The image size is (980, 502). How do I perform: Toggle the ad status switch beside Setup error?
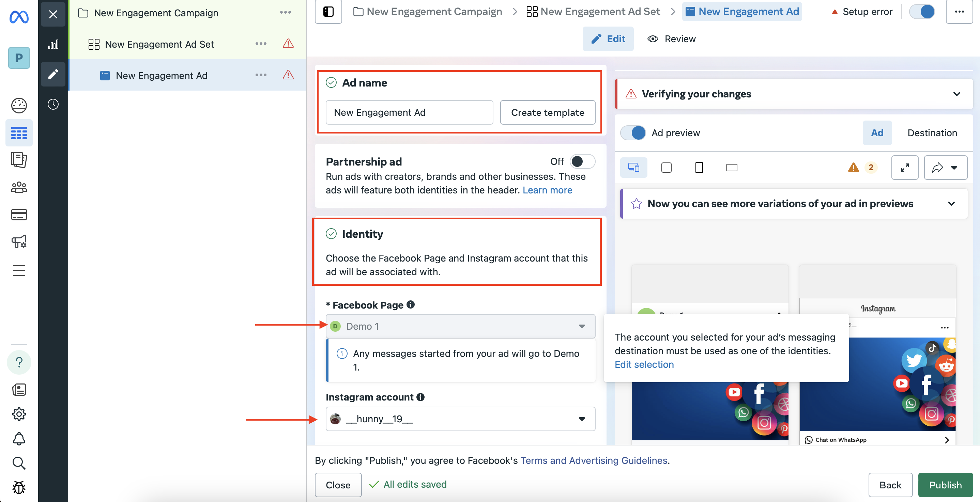click(x=922, y=12)
